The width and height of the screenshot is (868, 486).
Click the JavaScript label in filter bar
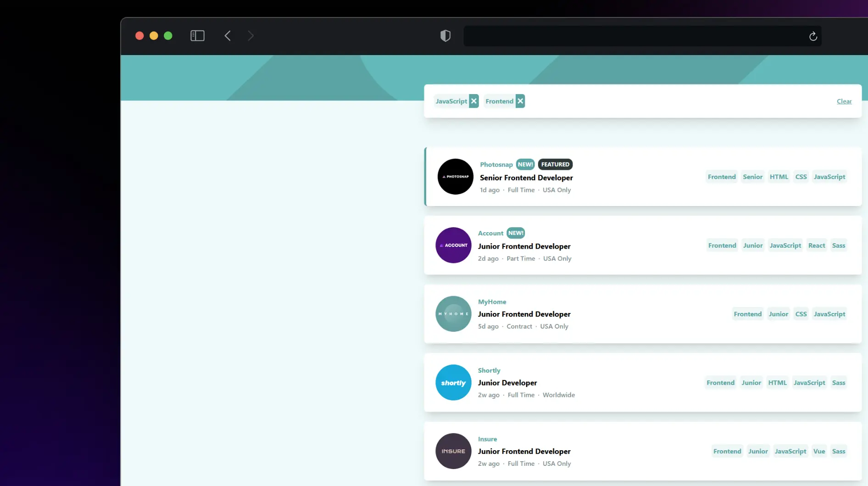click(451, 101)
